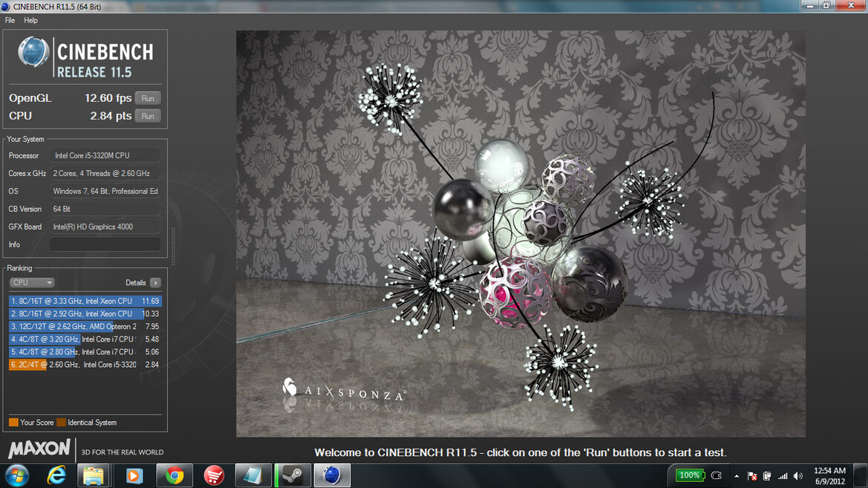Open Windows Explorer folder icon in taskbar
868x488 pixels.
pyautogui.click(x=93, y=475)
